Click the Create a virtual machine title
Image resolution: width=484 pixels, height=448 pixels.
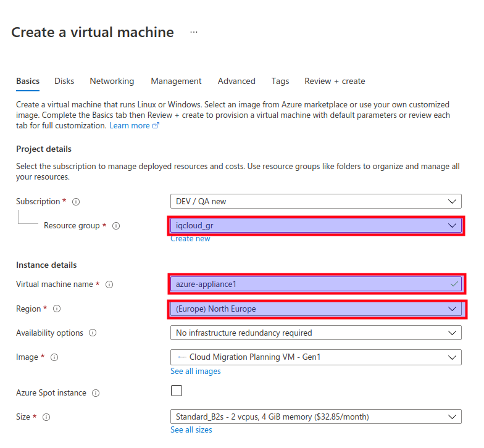(x=93, y=32)
